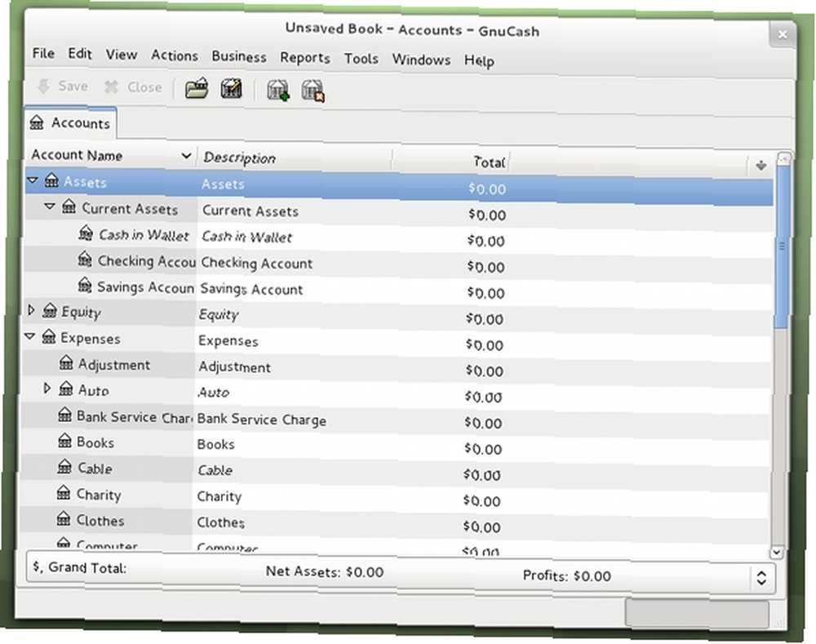
Task: Select the Savings Account row
Action: pos(397,290)
